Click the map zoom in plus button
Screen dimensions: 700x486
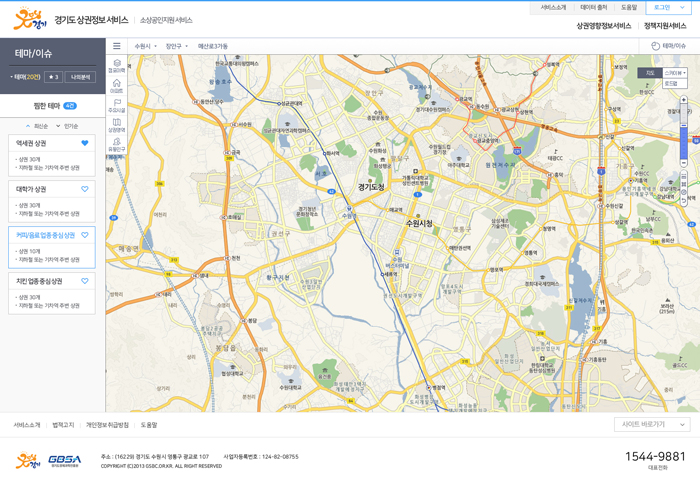684,100
